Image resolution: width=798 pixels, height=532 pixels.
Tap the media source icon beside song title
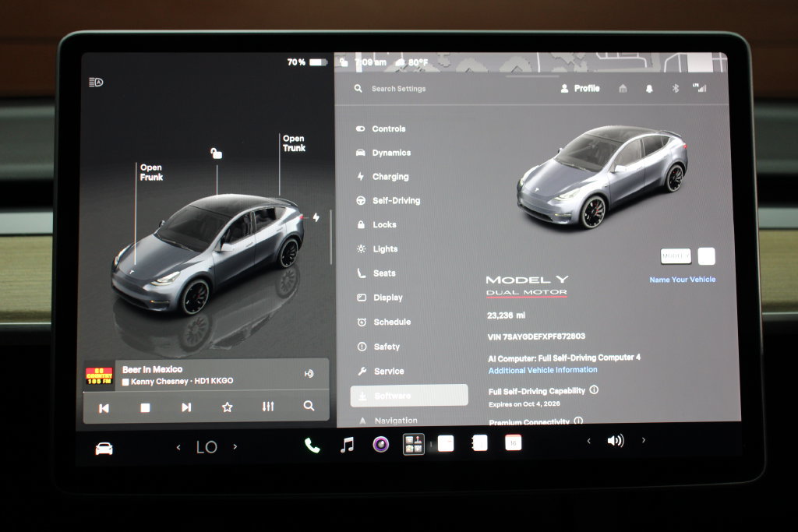point(309,373)
